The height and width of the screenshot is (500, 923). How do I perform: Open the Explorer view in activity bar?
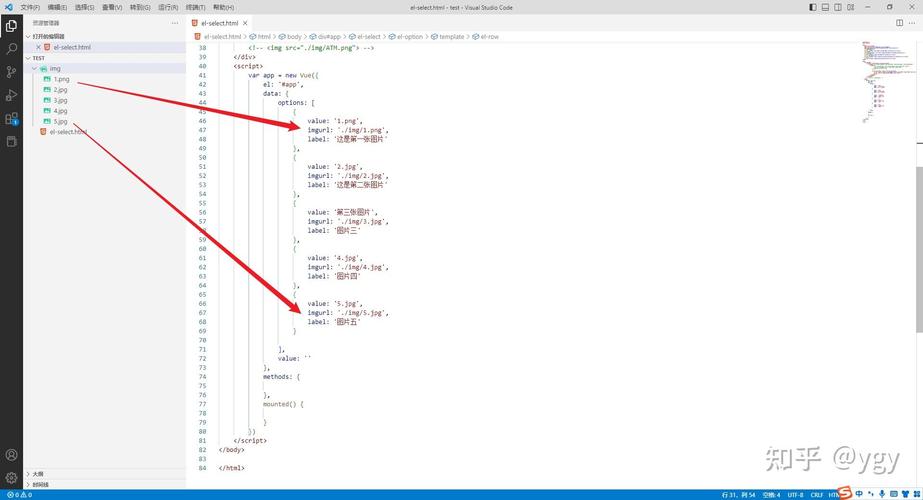coord(11,25)
